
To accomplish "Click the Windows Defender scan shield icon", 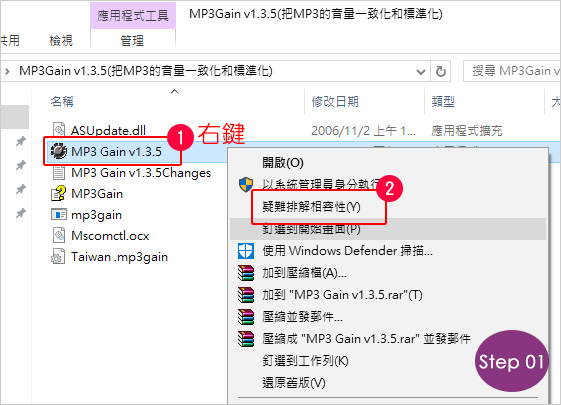I will (x=246, y=251).
